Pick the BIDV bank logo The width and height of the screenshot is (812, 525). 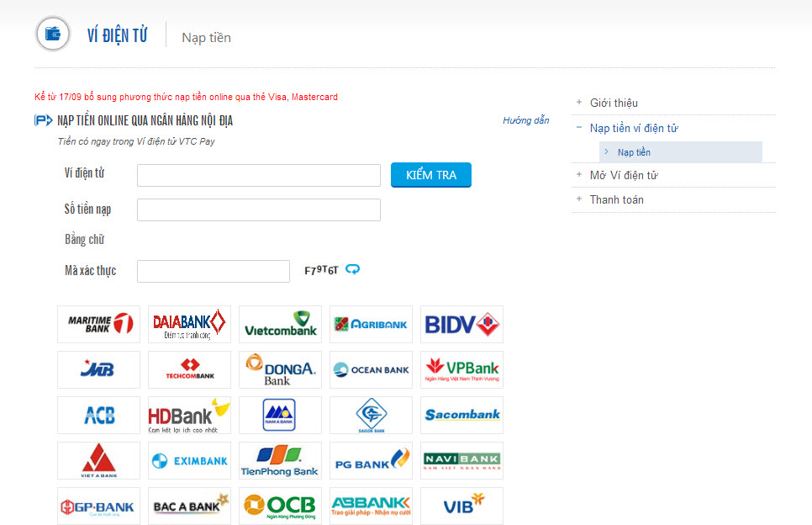click(x=462, y=325)
